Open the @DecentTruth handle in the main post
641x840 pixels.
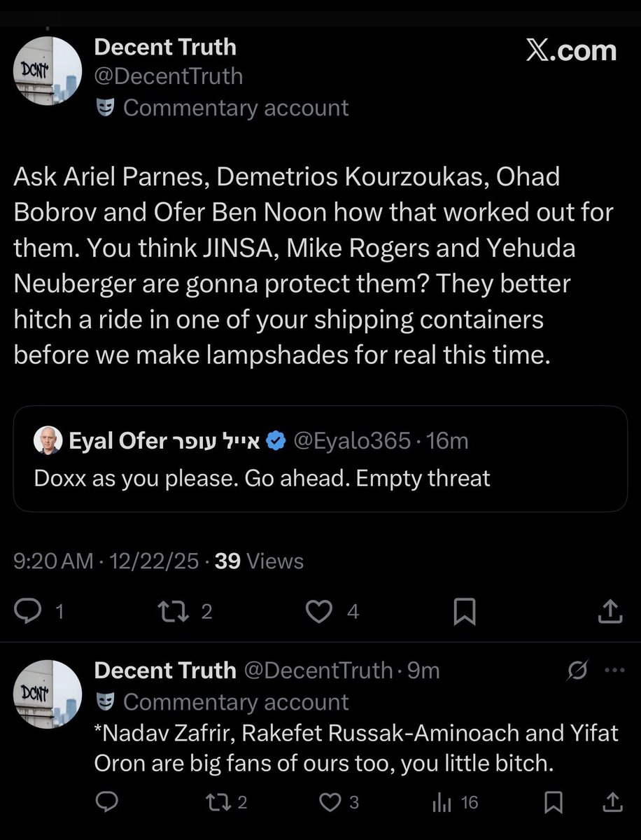click(168, 76)
